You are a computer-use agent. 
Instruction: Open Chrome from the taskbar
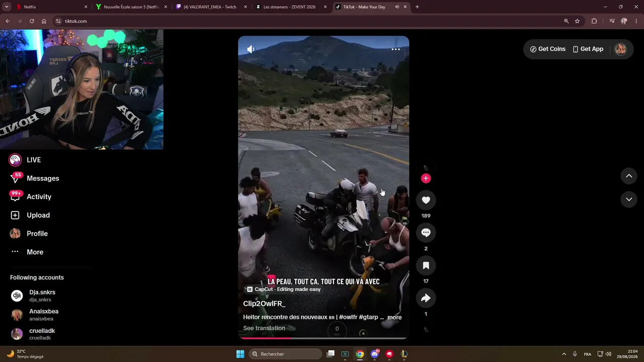[x=360, y=354]
